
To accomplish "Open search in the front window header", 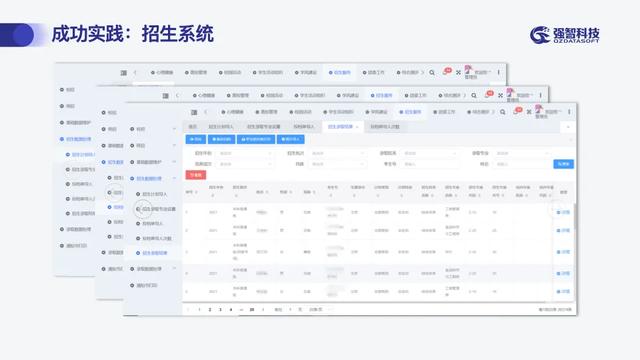I will [x=503, y=112].
